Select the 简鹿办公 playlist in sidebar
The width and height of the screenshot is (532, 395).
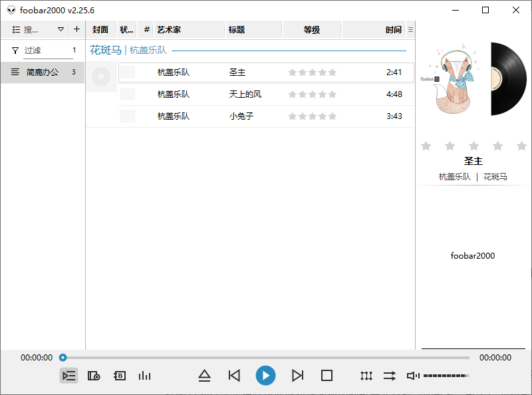40,72
